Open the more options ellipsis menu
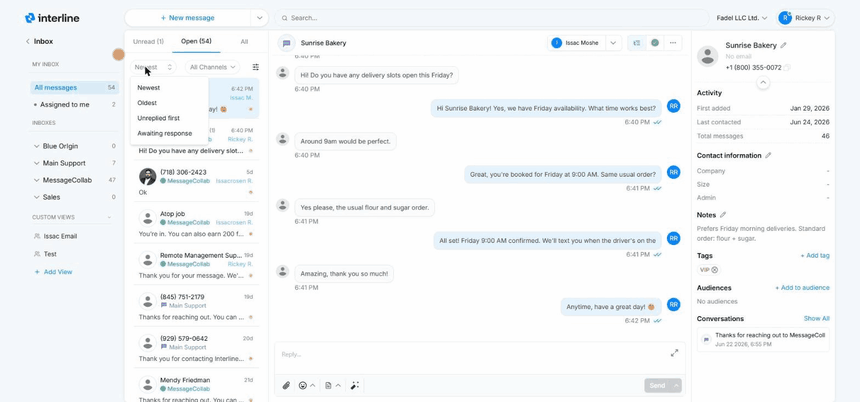Viewport: 860px width, 402px height. (673, 43)
